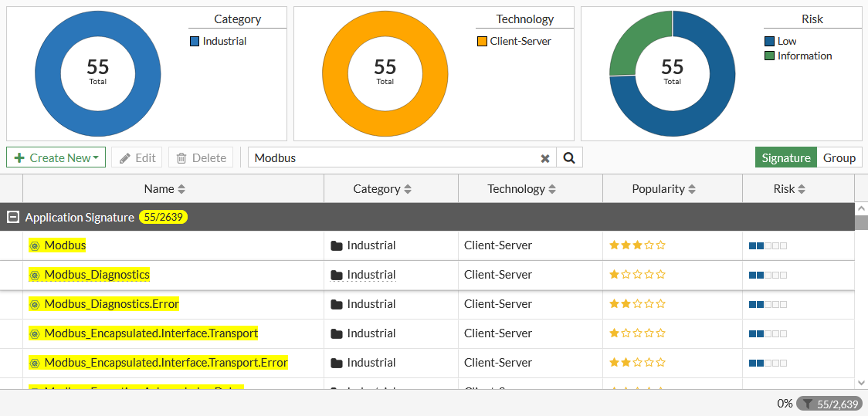Sort by the Technology column
Viewport: 868px width, 416px height.
(x=521, y=189)
